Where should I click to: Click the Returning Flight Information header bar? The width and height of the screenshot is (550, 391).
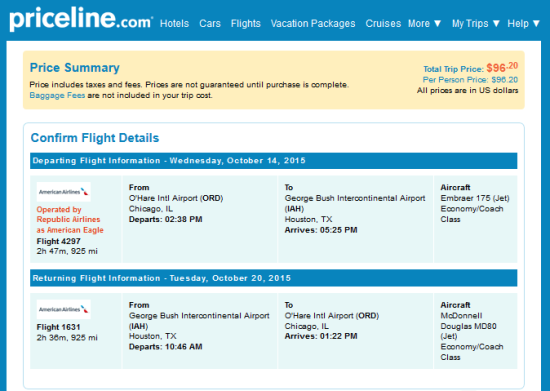274,278
